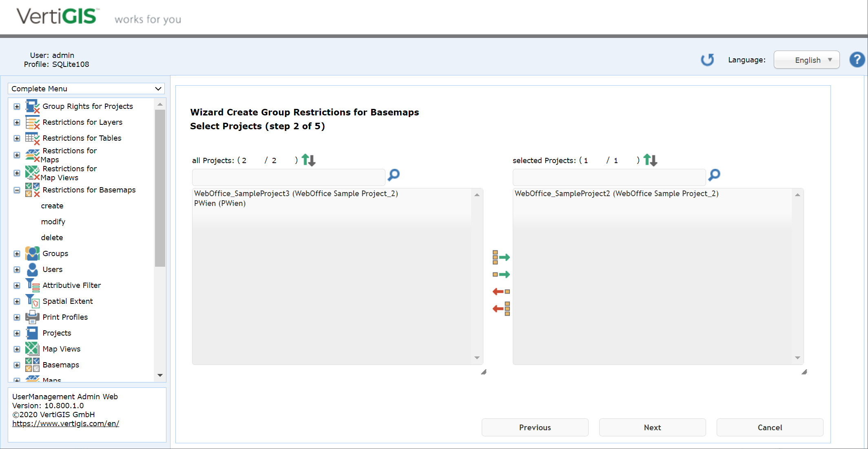
Task: Expand the Users tree node
Action: (x=17, y=270)
